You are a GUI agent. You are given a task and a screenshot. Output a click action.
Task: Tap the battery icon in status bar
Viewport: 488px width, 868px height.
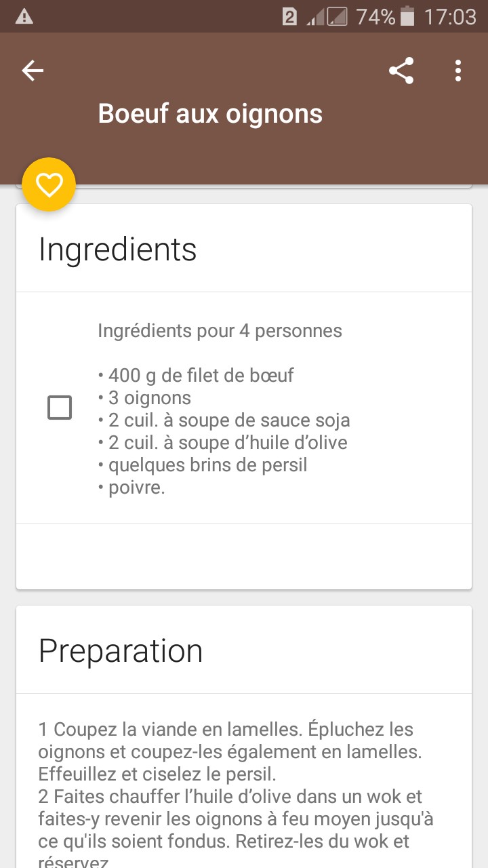tap(407, 16)
